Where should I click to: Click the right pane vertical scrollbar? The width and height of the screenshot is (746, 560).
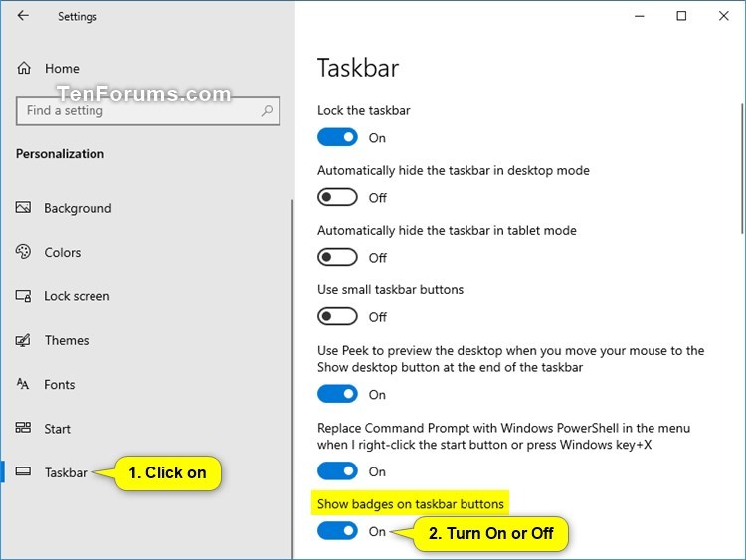click(742, 168)
